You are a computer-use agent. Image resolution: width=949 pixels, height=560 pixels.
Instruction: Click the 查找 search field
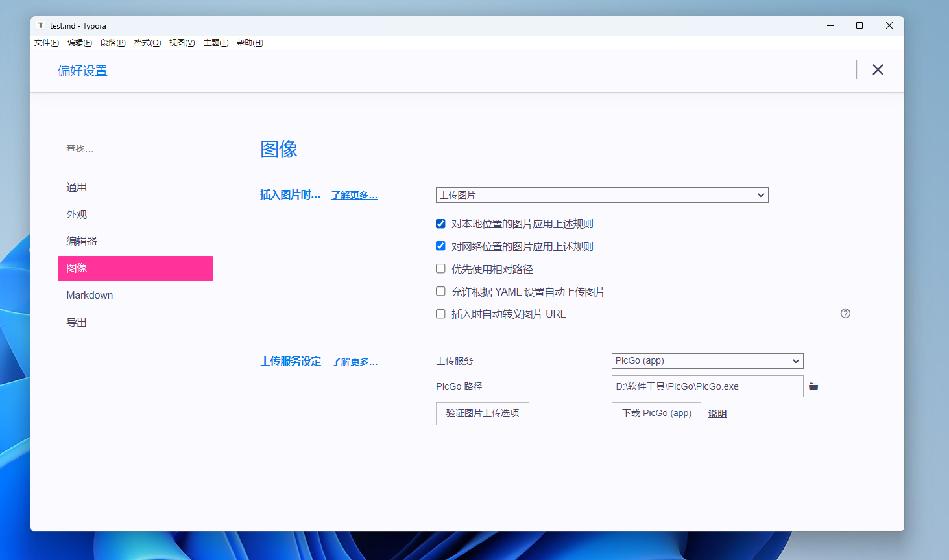(136, 149)
